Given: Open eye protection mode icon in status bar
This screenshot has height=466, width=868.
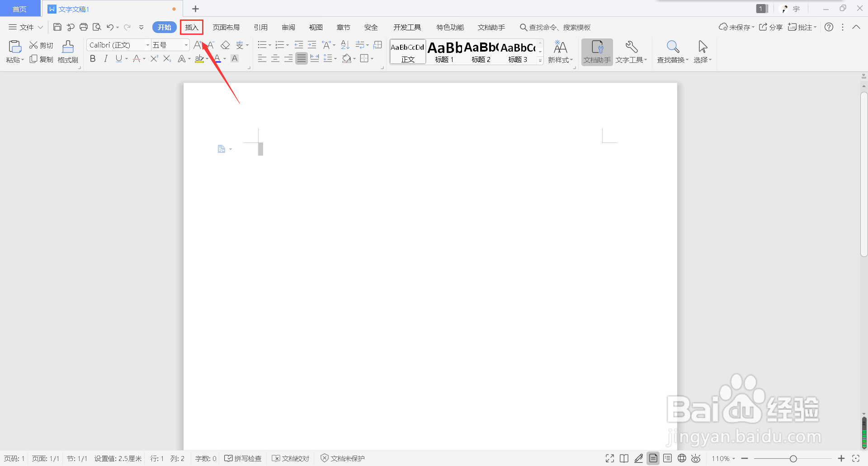Looking at the screenshot, I should coord(696,458).
